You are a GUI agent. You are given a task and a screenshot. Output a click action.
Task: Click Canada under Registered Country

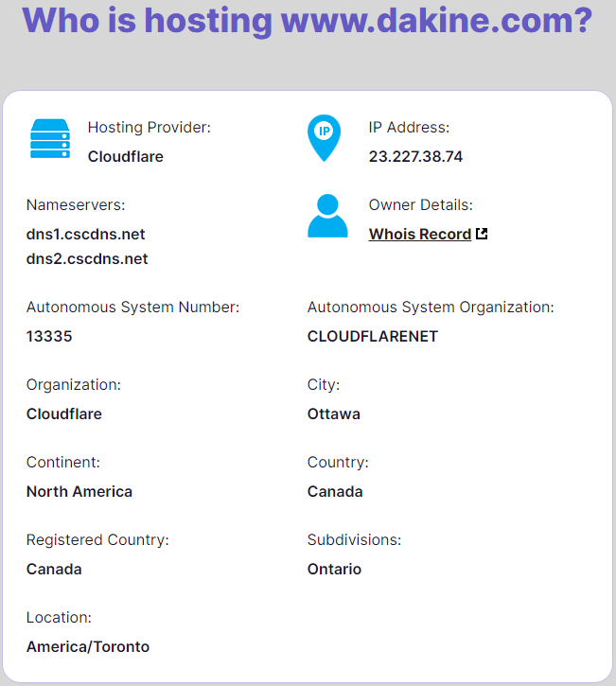pyautogui.click(x=54, y=570)
